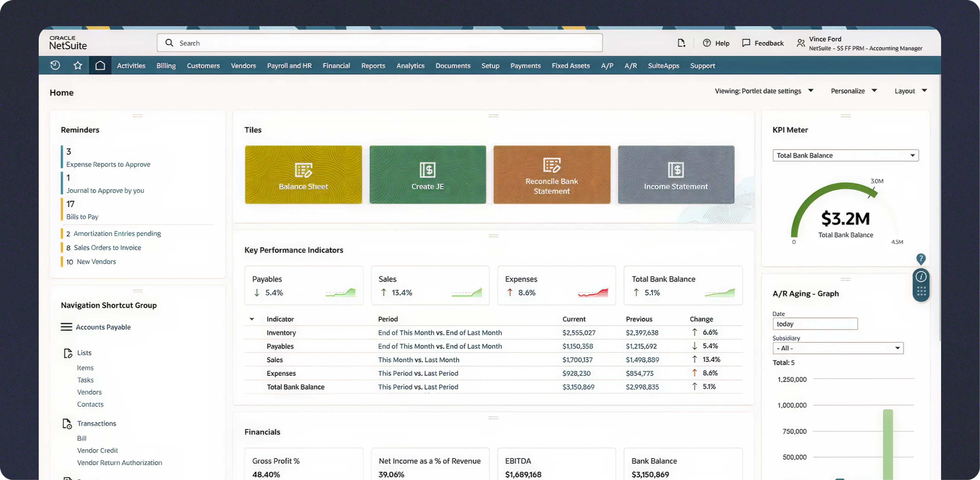980x480 pixels.
Task: Go to the Home dashboard icon
Action: [100, 65]
